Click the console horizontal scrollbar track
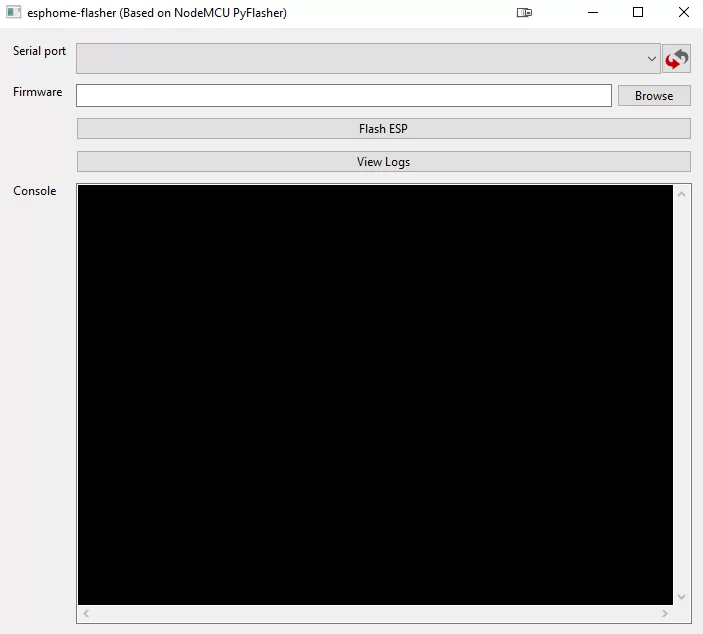The image size is (703, 634). click(375, 613)
